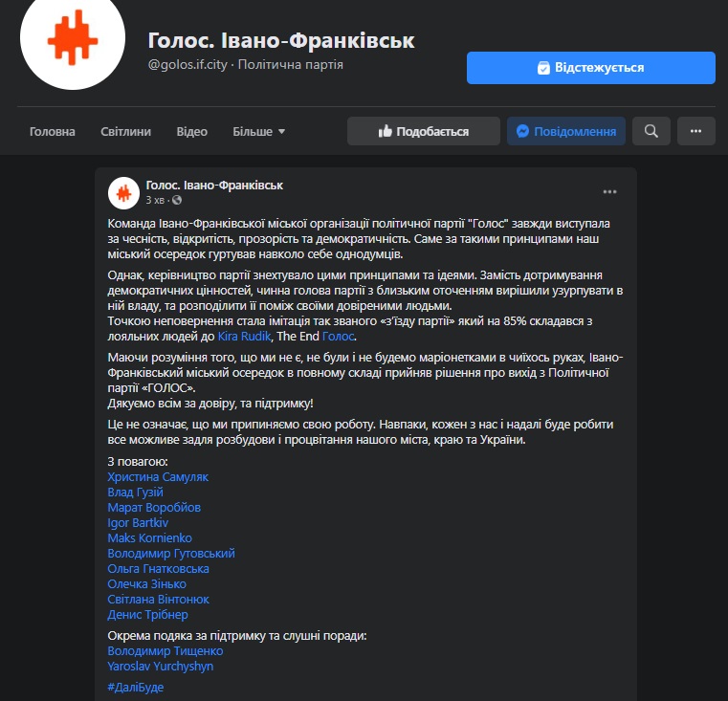Screen dimensions: 728x701
Task: Open the Kira Rudik profile link
Action: click(x=244, y=336)
